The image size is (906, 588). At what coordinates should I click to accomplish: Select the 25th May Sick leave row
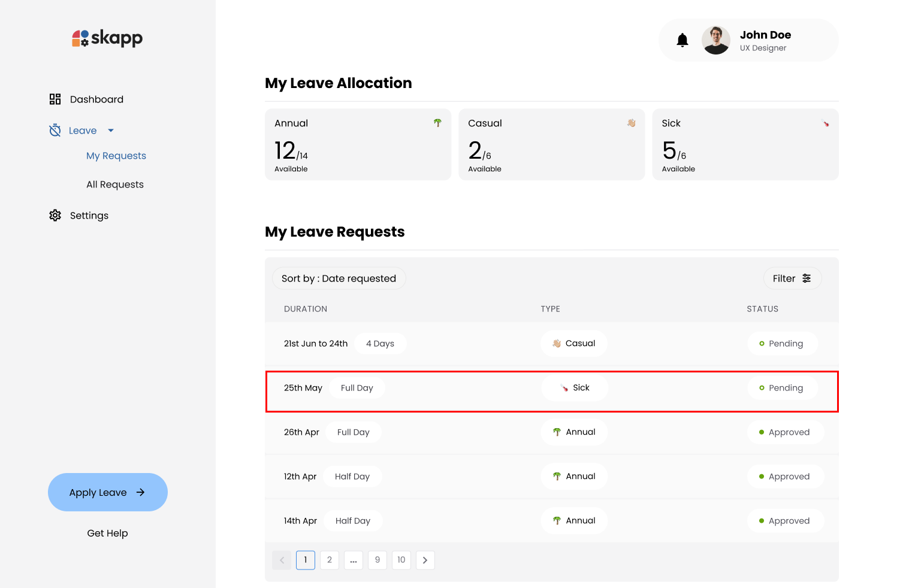pos(551,392)
